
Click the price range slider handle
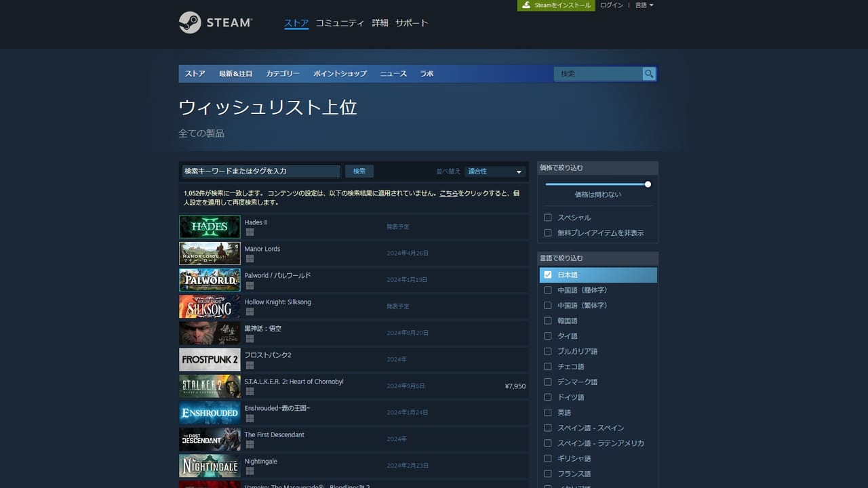(x=648, y=184)
